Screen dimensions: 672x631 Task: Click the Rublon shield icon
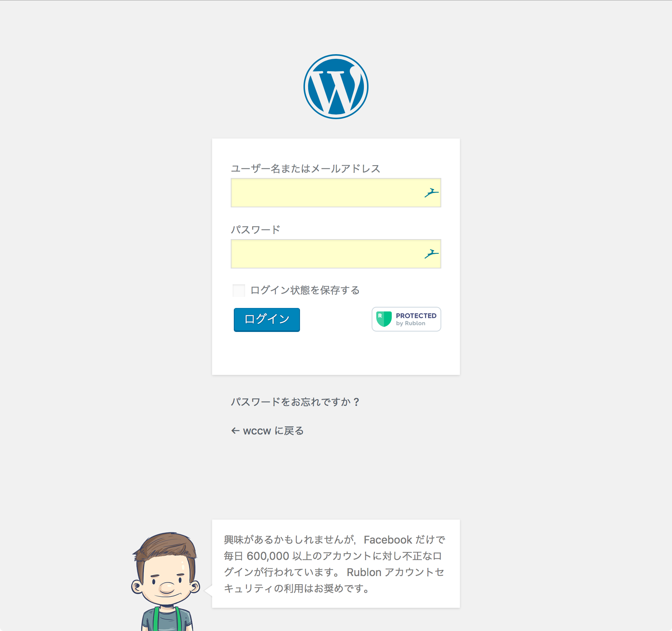[x=384, y=319]
